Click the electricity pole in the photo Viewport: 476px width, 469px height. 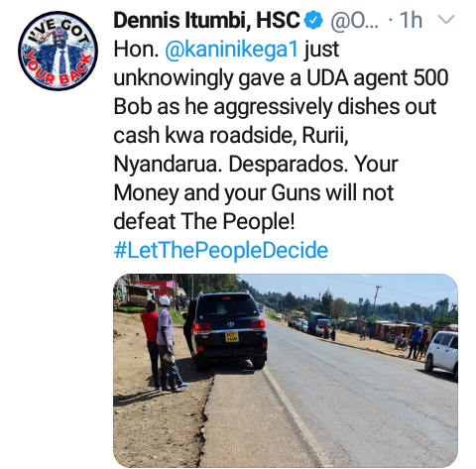(x=376, y=299)
